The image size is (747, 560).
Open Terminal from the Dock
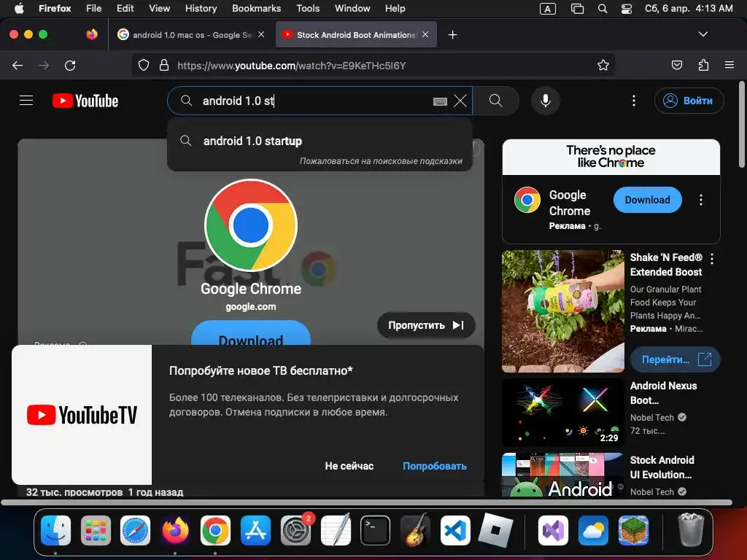tap(376, 530)
